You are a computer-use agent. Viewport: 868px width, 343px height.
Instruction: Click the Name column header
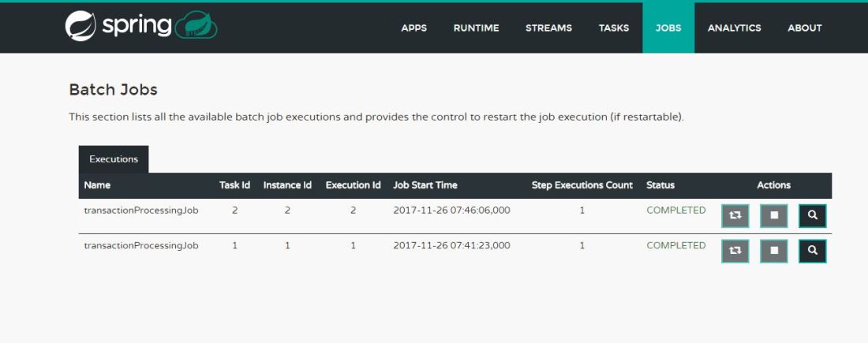pyautogui.click(x=97, y=185)
